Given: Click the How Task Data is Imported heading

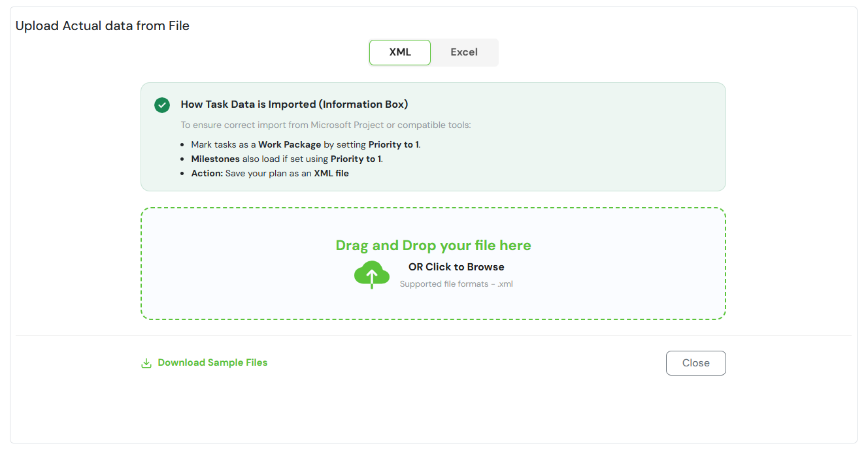Looking at the screenshot, I should (x=294, y=104).
